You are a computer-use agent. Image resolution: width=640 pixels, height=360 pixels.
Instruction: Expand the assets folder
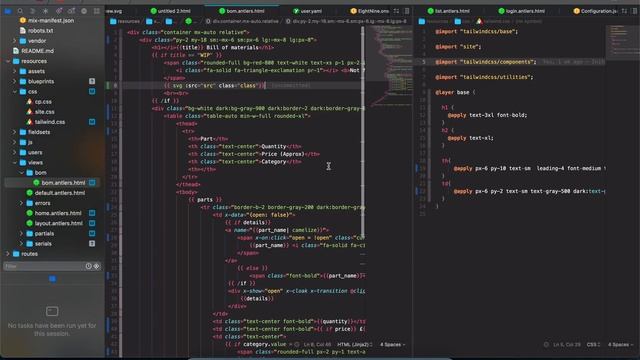pyautogui.click(x=15, y=71)
